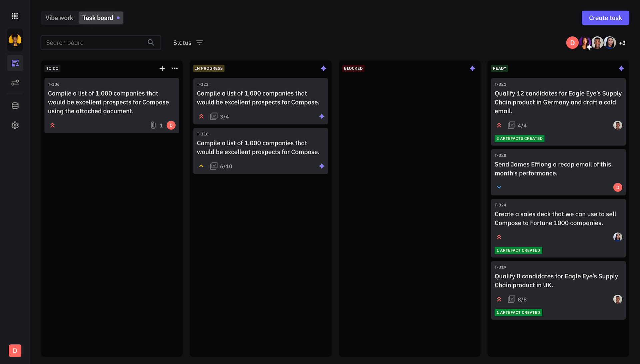Open user profile avatar in sidebar

pos(15,40)
